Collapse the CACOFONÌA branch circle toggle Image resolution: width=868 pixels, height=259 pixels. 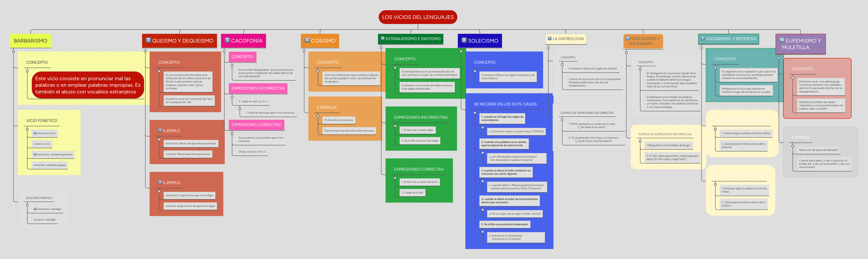pyautogui.click(x=224, y=51)
